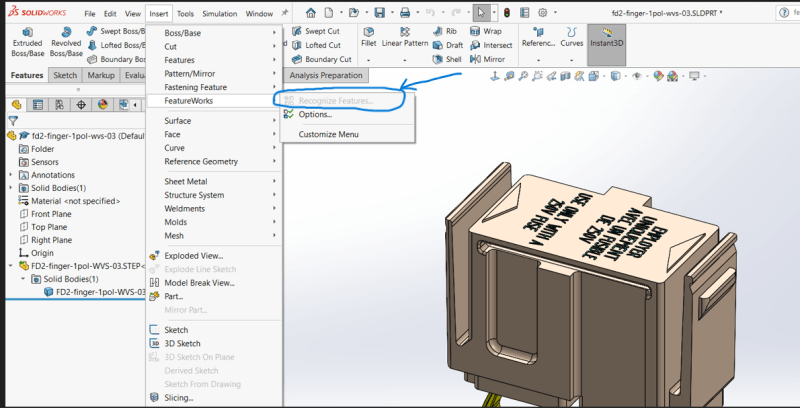Open the Options gear icon

pos(543,13)
